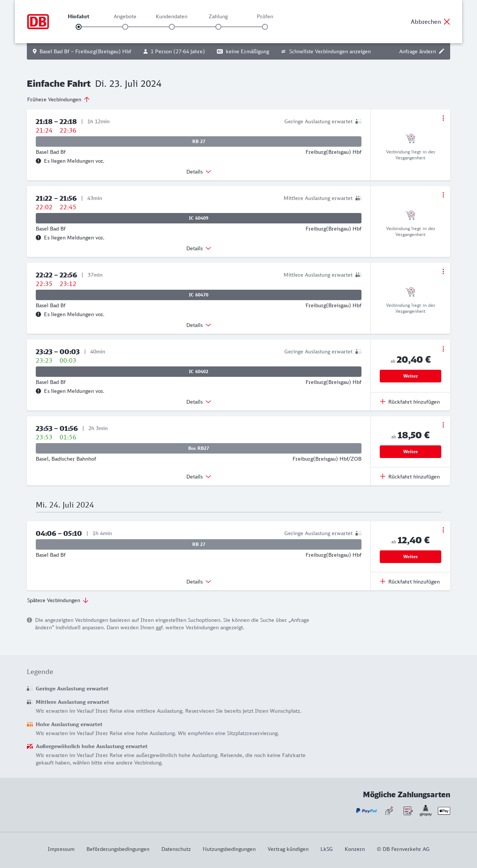Image resolution: width=477 pixels, height=868 pixels.
Task: Open three-dot menu for the 21:18 connection
Action: [x=443, y=118]
